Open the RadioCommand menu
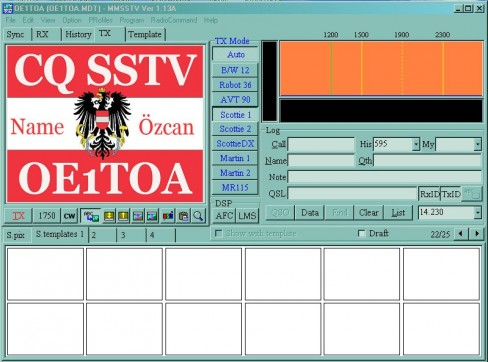The width and height of the screenshot is (488, 362). (174, 20)
